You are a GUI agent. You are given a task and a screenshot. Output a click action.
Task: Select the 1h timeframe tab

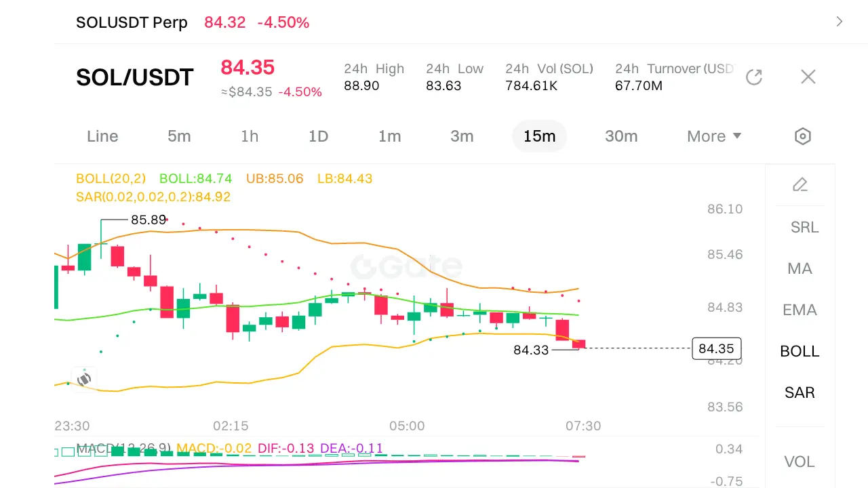click(250, 136)
